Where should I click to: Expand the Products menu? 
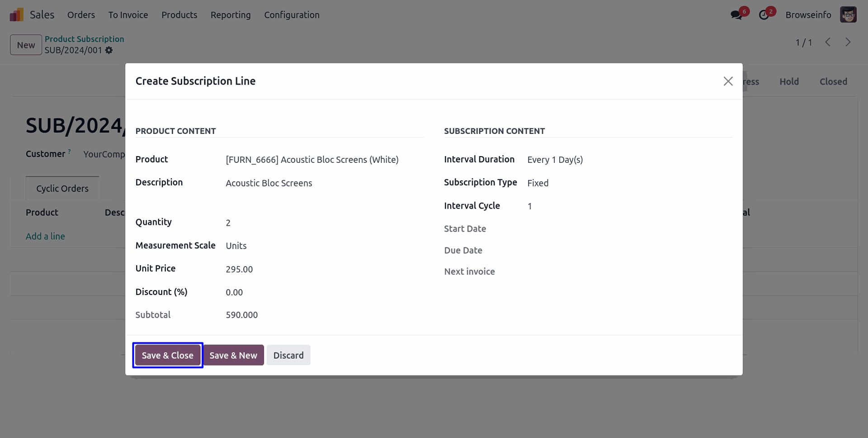(x=179, y=15)
